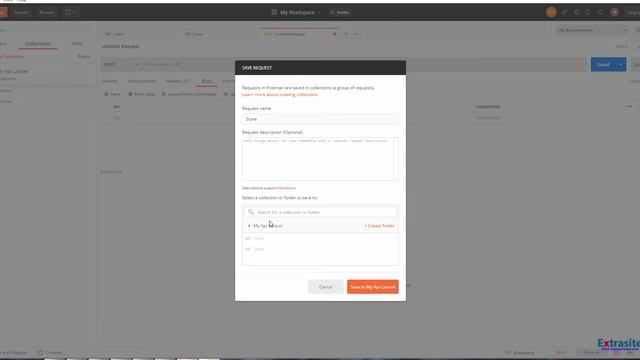Select the x-www-form-urlencoded radio button
640x360 pixels.
click(x=163, y=94)
